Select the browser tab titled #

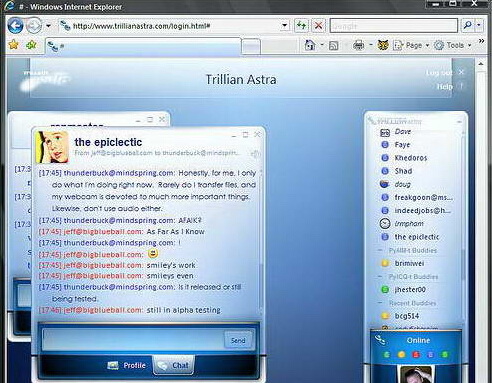pos(143,46)
